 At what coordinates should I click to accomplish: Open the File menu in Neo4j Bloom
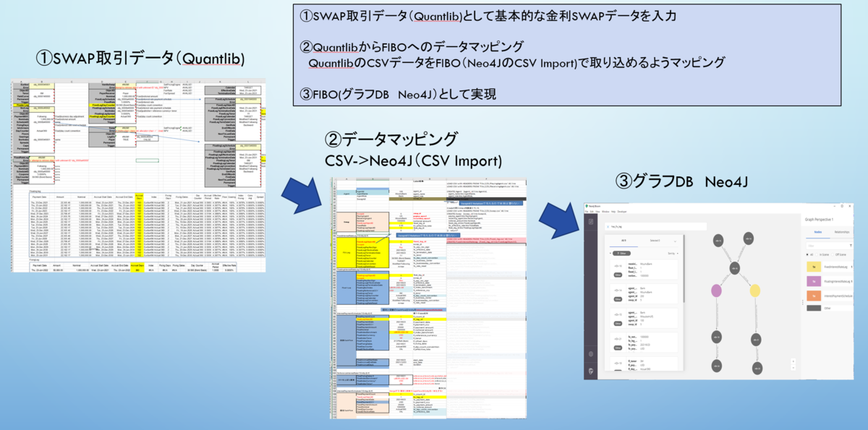(586, 212)
